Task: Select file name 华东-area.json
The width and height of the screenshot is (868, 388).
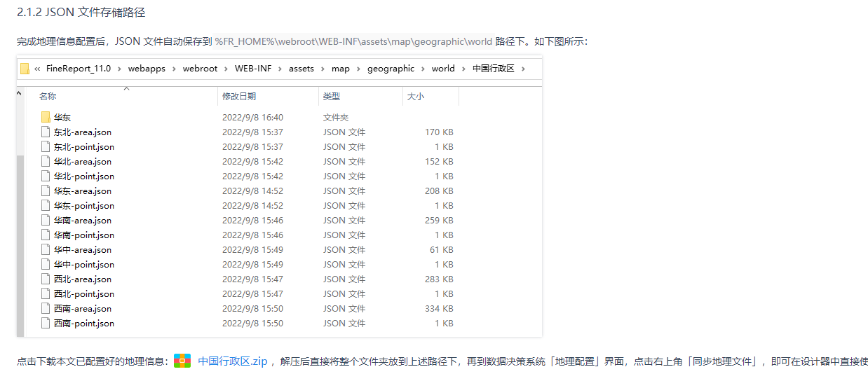Action: pyautogui.click(x=83, y=191)
